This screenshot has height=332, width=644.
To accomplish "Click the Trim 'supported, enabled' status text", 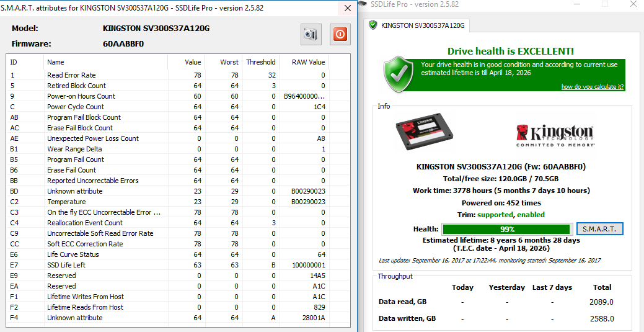I will tap(511, 215).
